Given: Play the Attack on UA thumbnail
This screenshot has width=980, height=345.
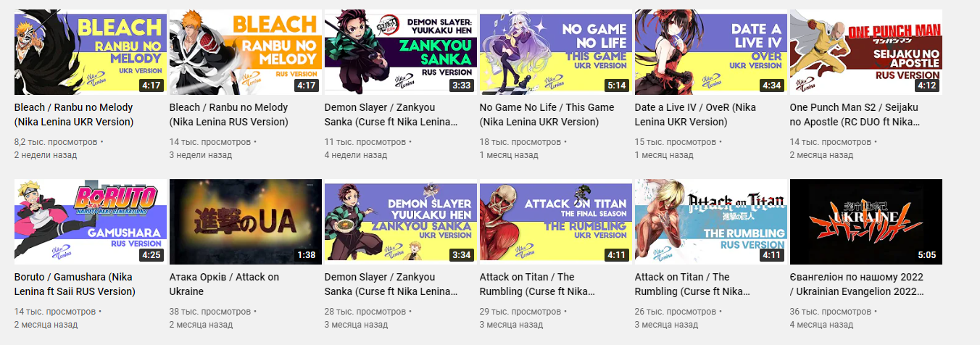Looking at the screenshot, I should click(x=246, y=222).
